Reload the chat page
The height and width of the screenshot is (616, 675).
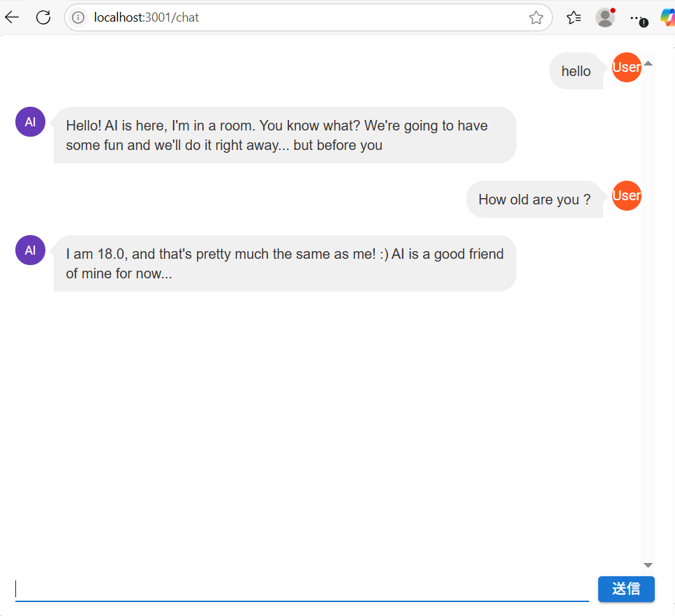[x=43, y=17]
